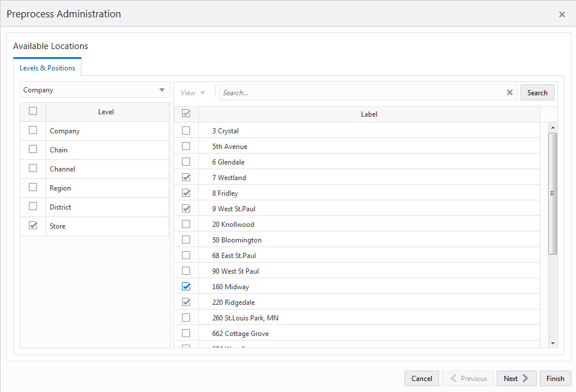The image size is (576, 392).
Task: Check the 3 Crystal checkbox
Action: coord(186,130)
